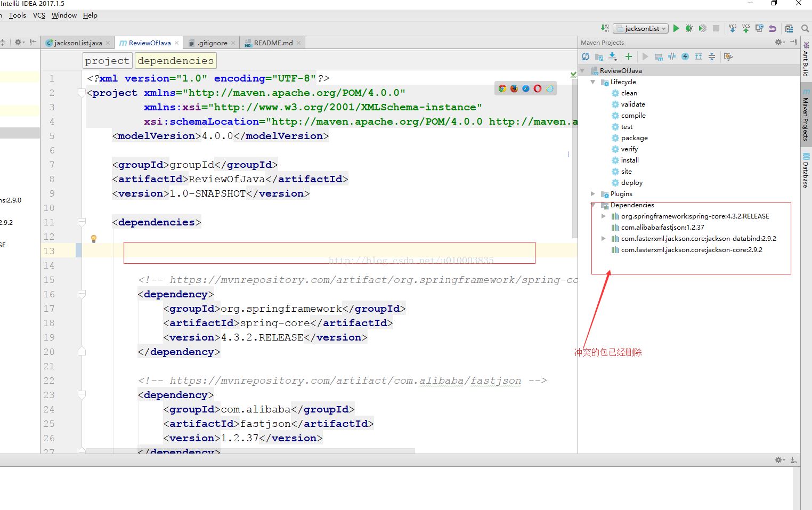Hide the left project panel
This screenshot has height=510, width=812.
pos(33,42)
